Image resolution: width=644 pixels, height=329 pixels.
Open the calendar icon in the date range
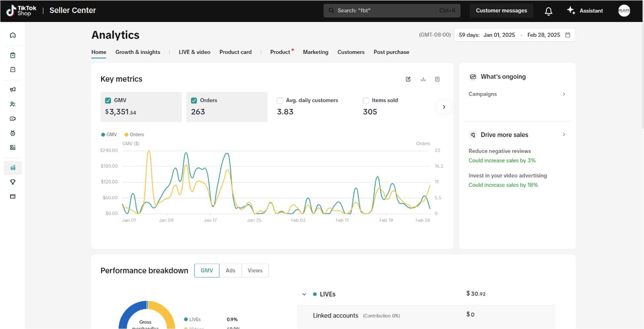point(567,35)
